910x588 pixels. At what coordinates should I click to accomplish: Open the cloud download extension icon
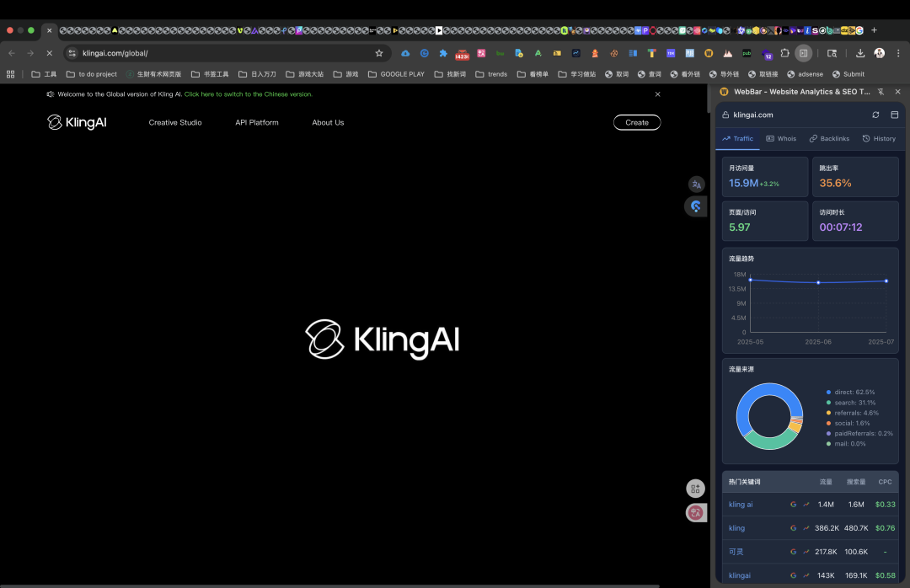click(x=405, y=53)
